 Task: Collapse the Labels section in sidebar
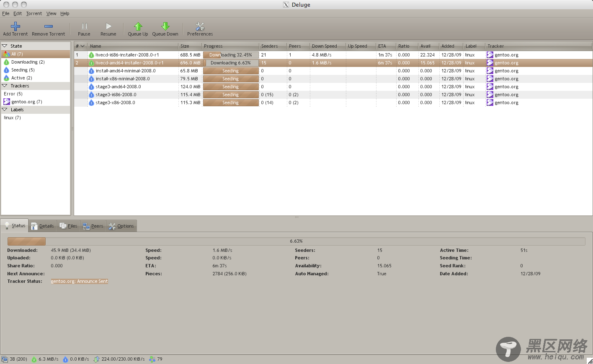(x=5, y=110)
